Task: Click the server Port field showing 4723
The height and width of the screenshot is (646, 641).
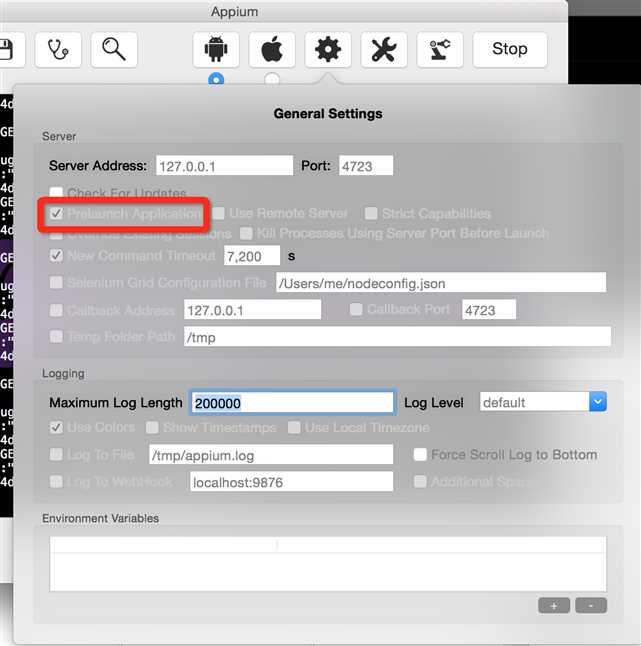Action: [366, 166]
